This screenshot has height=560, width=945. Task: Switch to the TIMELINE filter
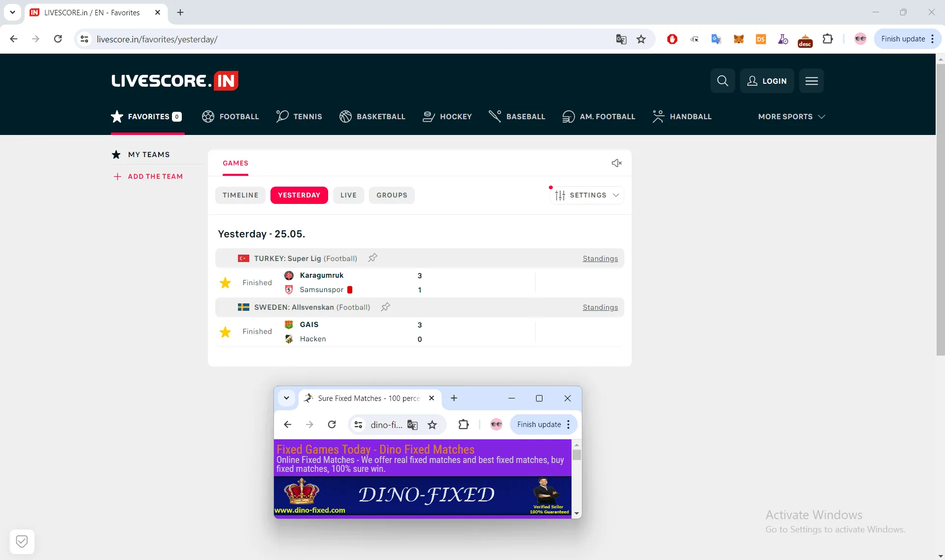pyautogui.click(x=240, y=195)
